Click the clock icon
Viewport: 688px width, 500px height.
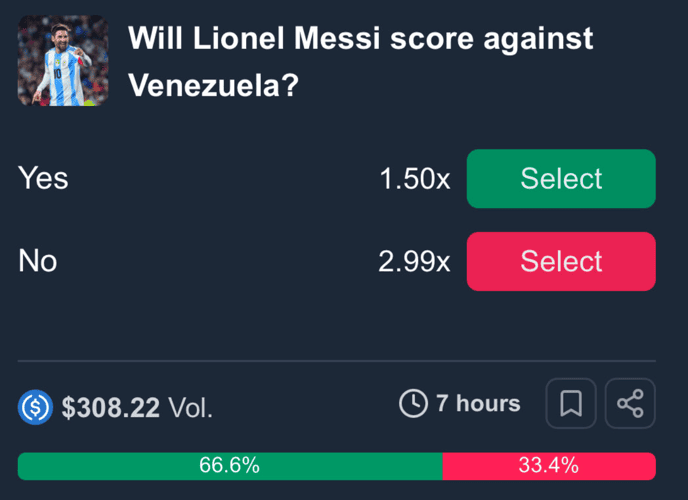pos(412,404)
